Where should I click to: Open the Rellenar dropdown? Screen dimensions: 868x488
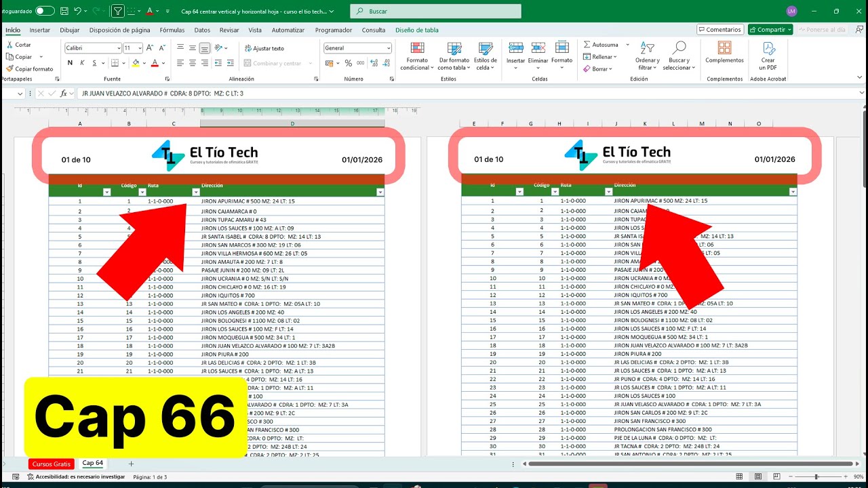[599, 57]
